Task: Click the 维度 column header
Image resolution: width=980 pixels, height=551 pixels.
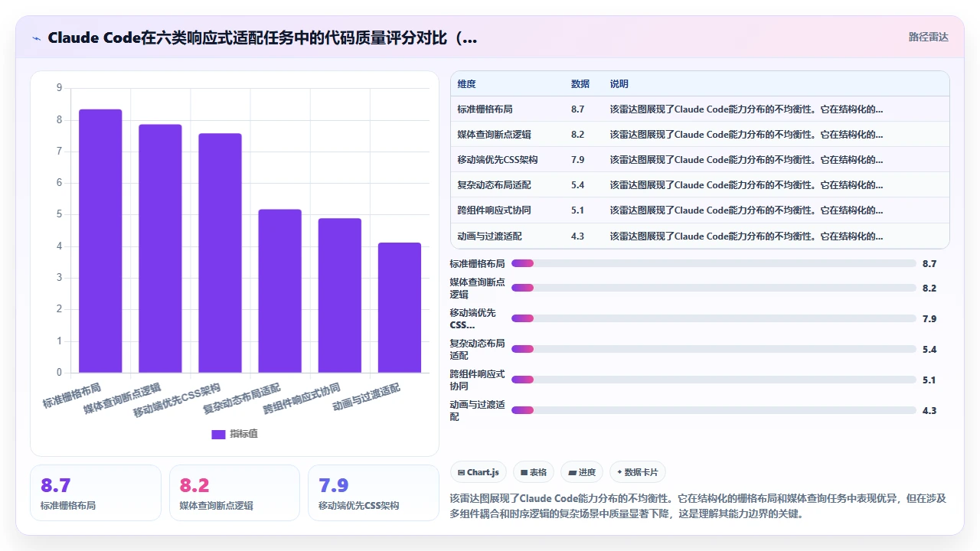Action: point(466,84)
